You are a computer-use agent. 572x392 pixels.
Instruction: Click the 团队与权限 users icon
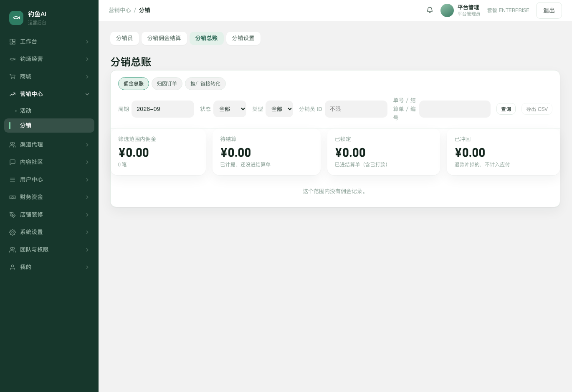(13, 250)
